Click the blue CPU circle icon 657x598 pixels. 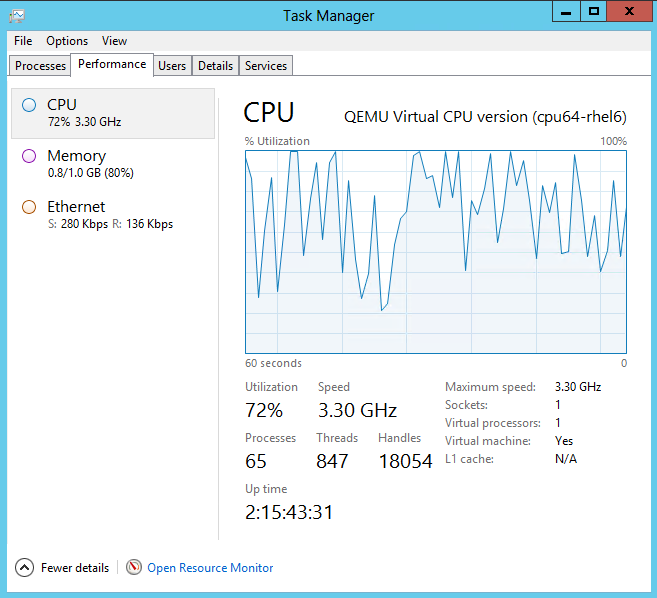28,104
